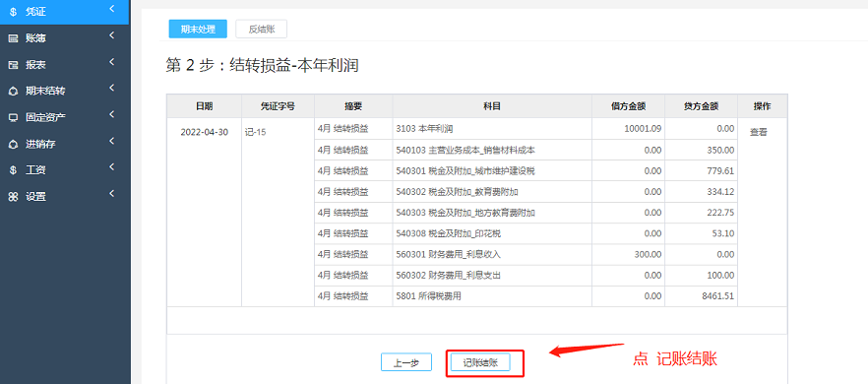Switch to the 反结账 tab
This screenshot has width=868, height=384.
[262, 30]
